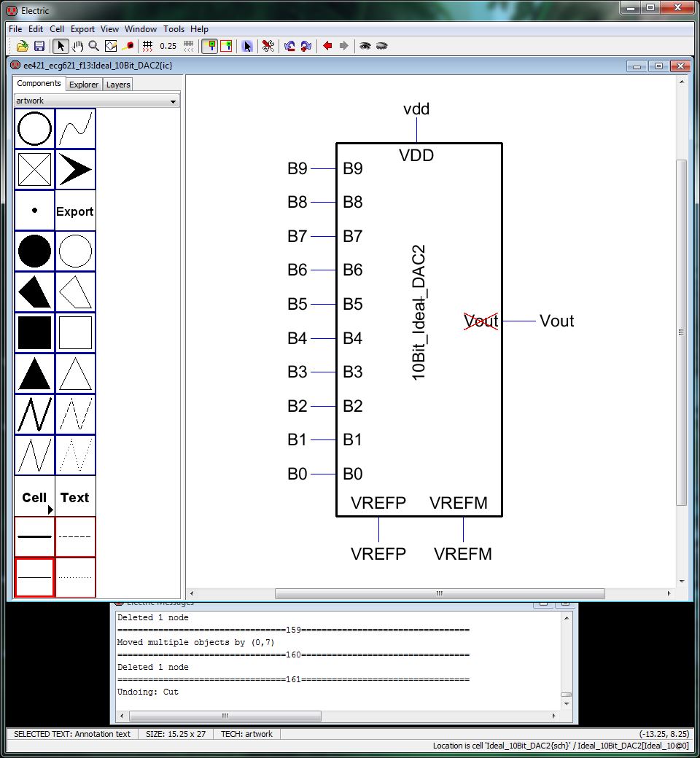Open the Tools menu

(x=174, y=29)
